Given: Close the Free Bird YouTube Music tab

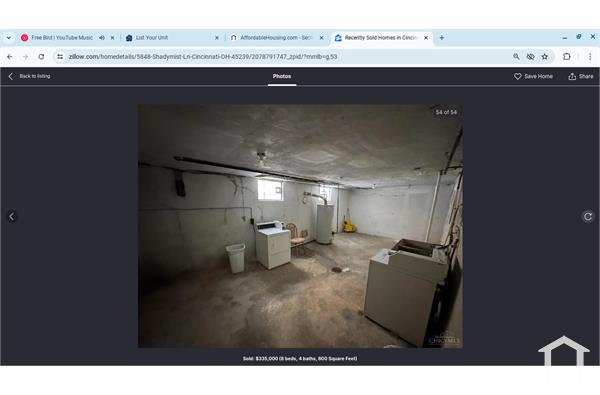Looking at the screenshot, I should [x=112, y=38].
